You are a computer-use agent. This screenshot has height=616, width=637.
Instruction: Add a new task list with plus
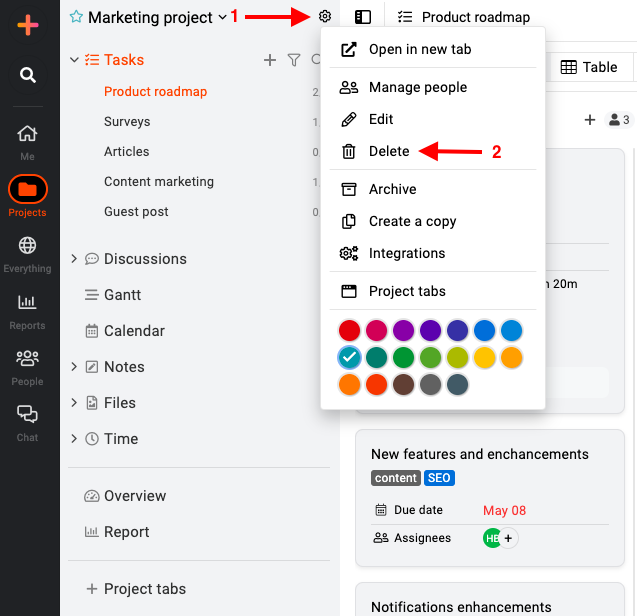pyautogui.click(x=270, y=60)
